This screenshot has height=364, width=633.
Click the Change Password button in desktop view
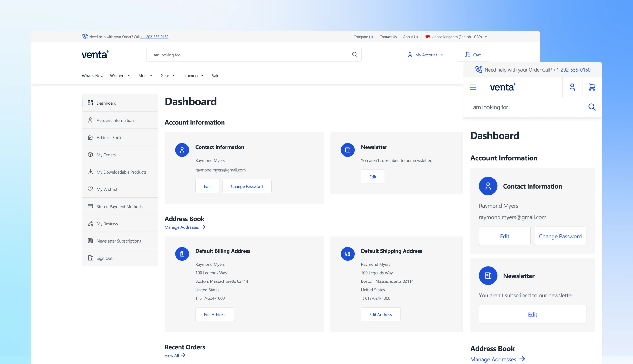247,186
